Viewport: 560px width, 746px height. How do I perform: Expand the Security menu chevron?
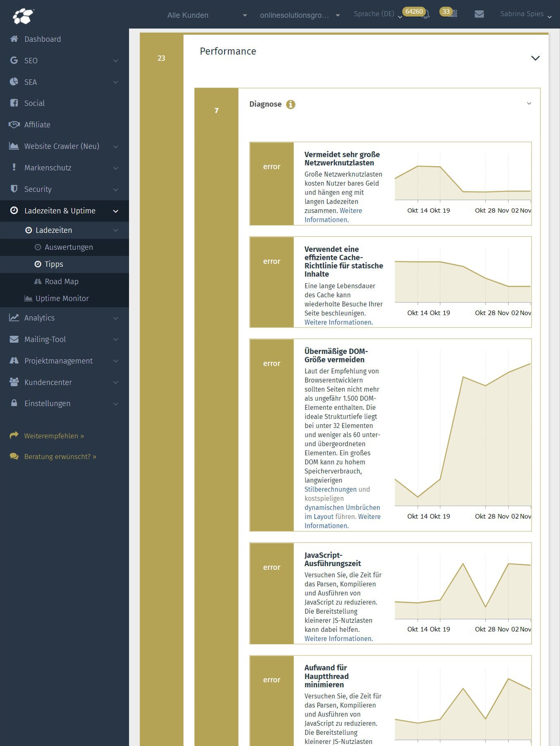pos(116,189)
